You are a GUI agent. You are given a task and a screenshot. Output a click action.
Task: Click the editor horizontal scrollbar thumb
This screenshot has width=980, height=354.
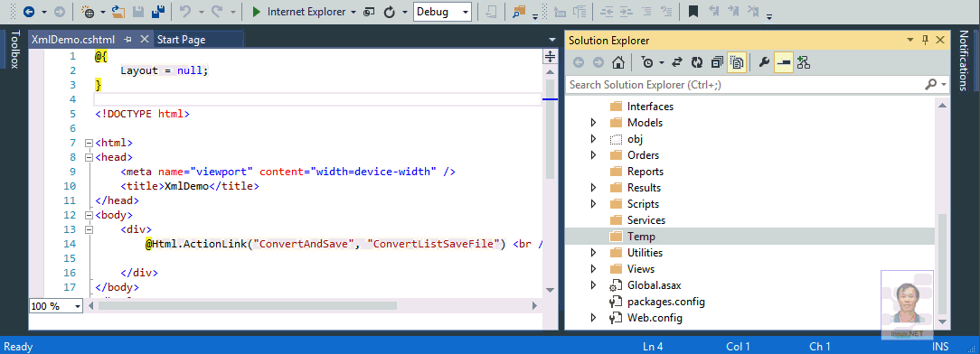[248, 306]
